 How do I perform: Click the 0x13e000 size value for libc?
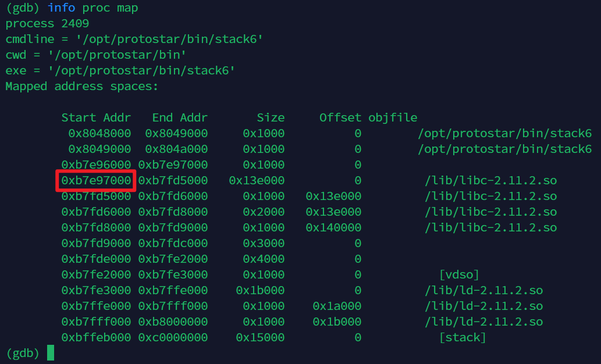[257, 180]
